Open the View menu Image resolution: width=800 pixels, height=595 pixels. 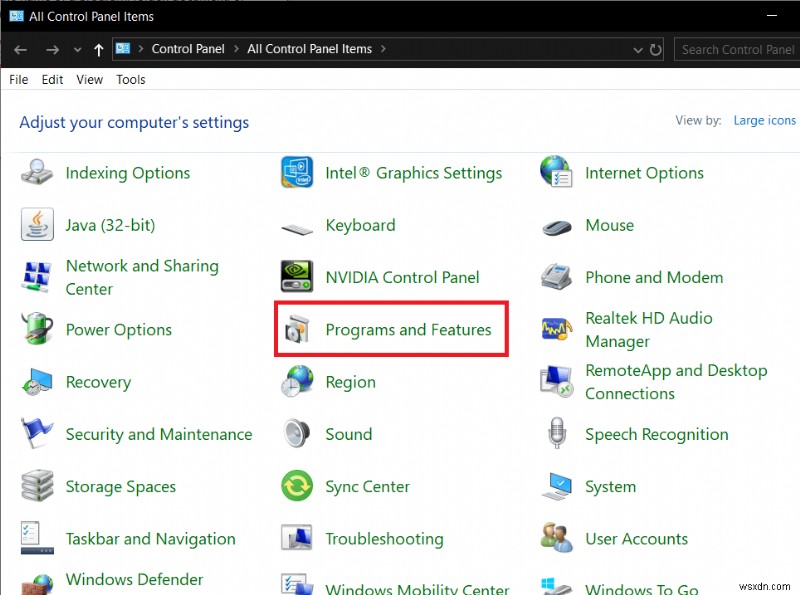tap(89, 79)
